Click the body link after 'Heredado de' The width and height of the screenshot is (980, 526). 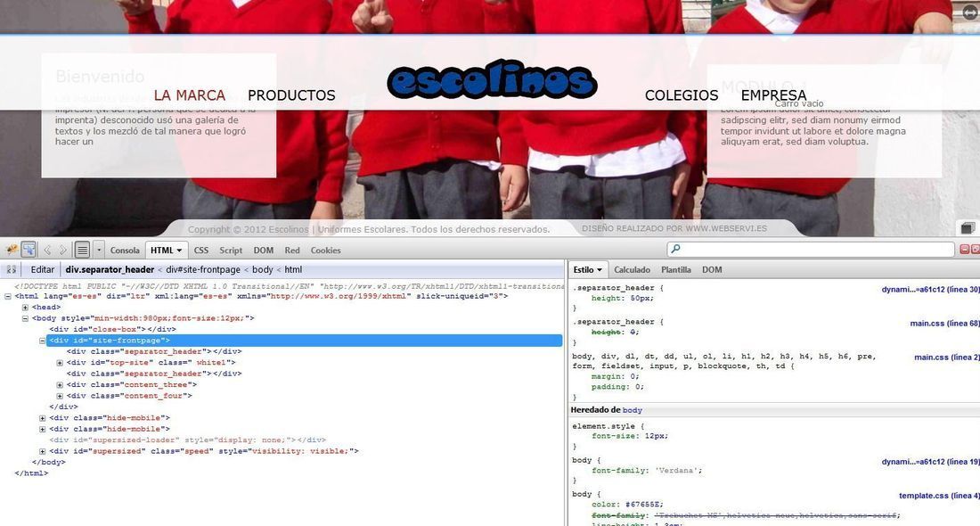(633, 410)
